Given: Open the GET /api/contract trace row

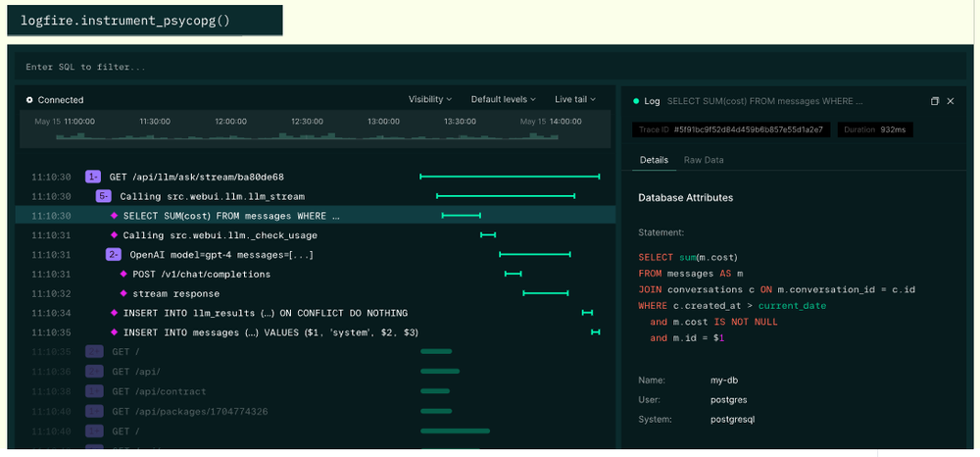Looking at the screenshot, I should pos(315,391).
